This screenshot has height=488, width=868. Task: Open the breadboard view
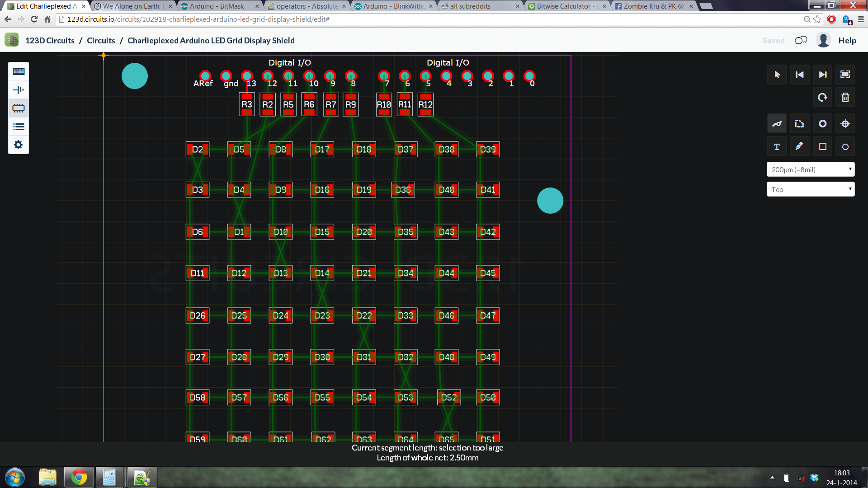(18, 71)
